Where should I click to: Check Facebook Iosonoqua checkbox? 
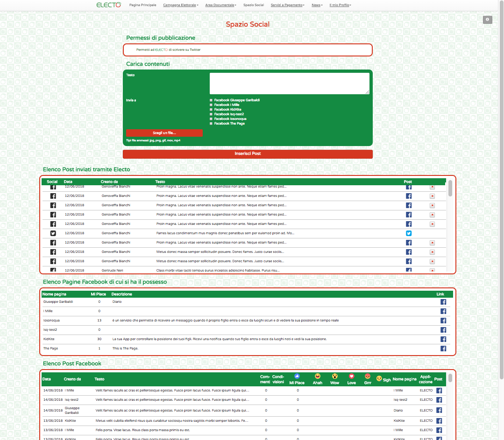211,119
